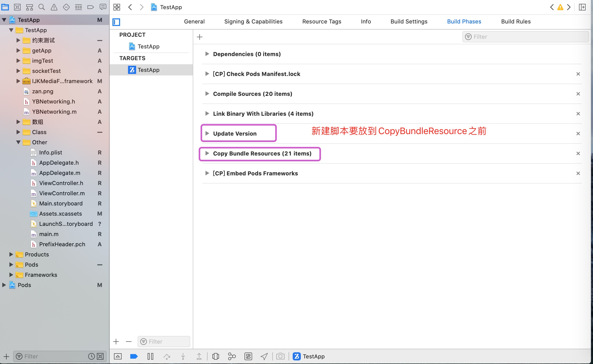Expand the Update Version phase
The width and height of the screenshot is (593, 364).
click(x=207, y=133)
